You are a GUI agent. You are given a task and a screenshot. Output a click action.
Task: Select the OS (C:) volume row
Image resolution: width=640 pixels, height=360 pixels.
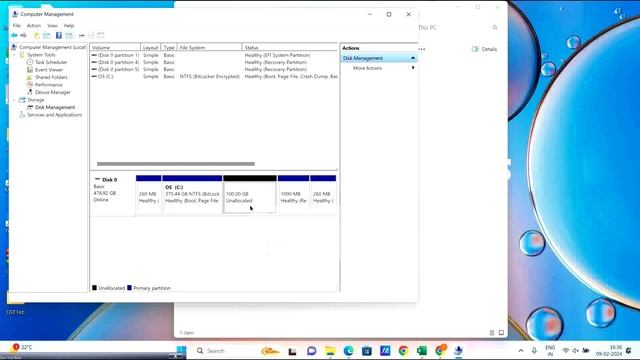214,77
